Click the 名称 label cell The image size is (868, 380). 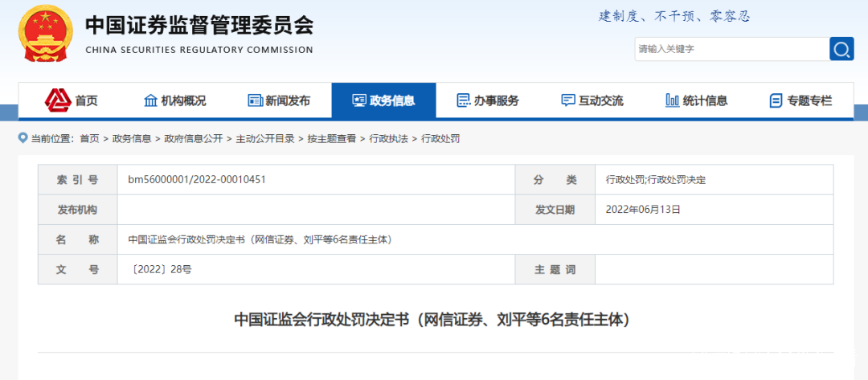[x=77, y=239]
